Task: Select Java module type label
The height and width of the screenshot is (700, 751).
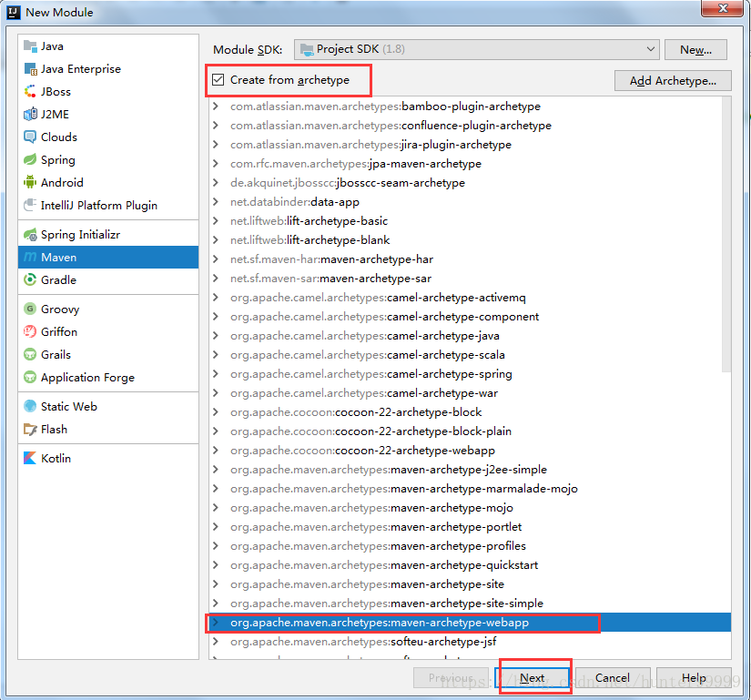Action: pyautogui.click(x=52, y=46)
